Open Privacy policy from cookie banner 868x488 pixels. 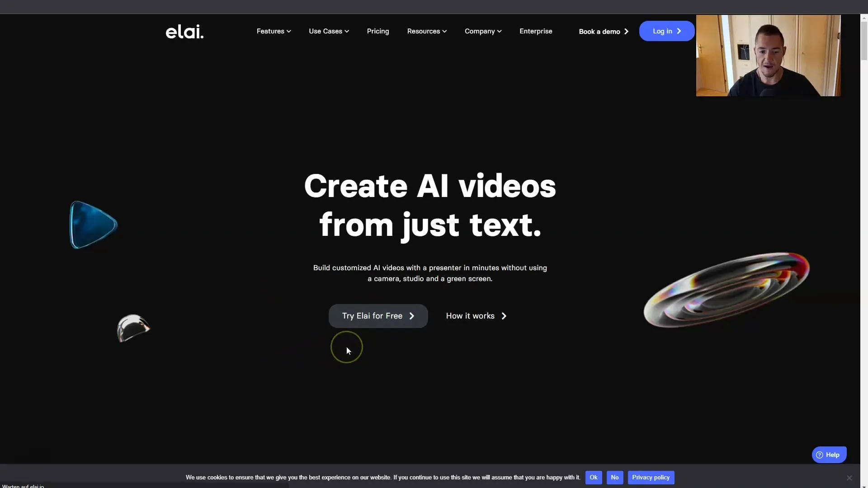tap(651, 477)
